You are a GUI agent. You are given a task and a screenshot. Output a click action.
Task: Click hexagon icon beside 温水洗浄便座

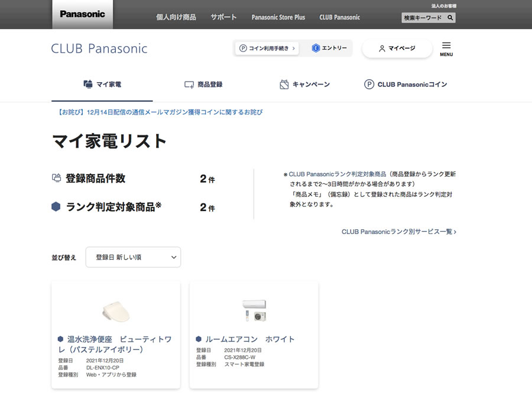[60, 339]
